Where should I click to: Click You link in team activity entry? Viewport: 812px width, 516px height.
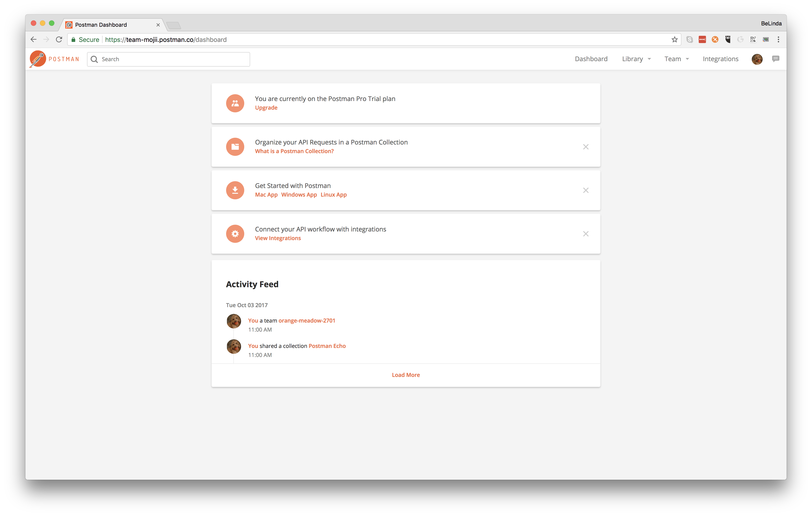[253, 321]
